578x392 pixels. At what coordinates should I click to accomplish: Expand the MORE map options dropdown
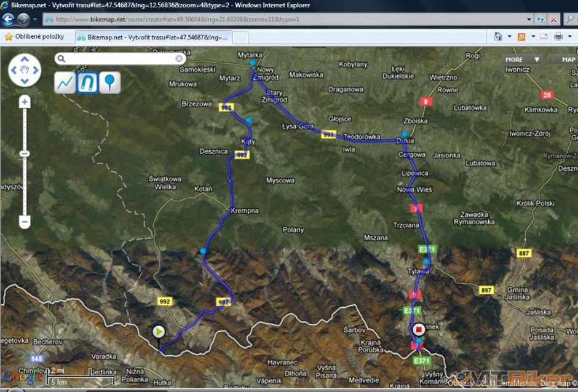(x=523, y=60)
